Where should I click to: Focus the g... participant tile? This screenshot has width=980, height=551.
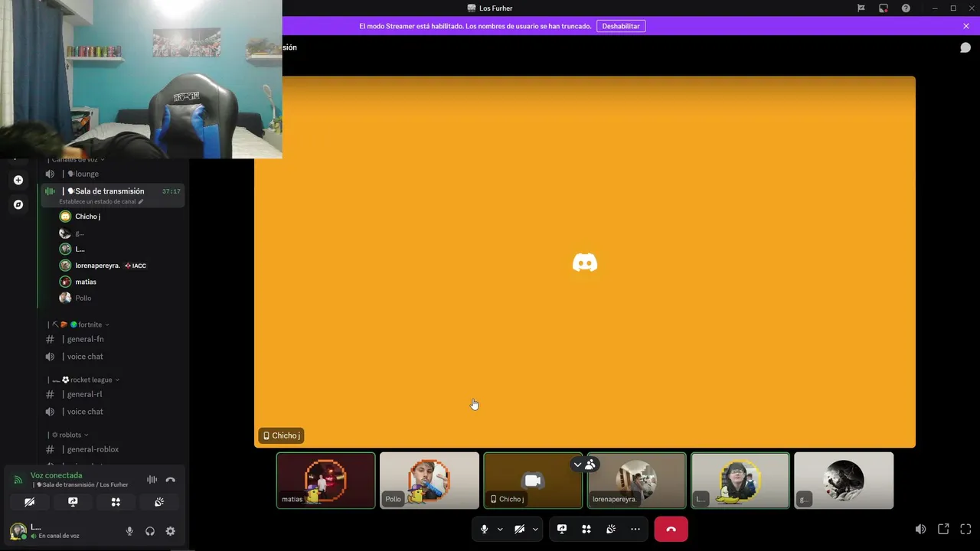[x=844, y=481]
